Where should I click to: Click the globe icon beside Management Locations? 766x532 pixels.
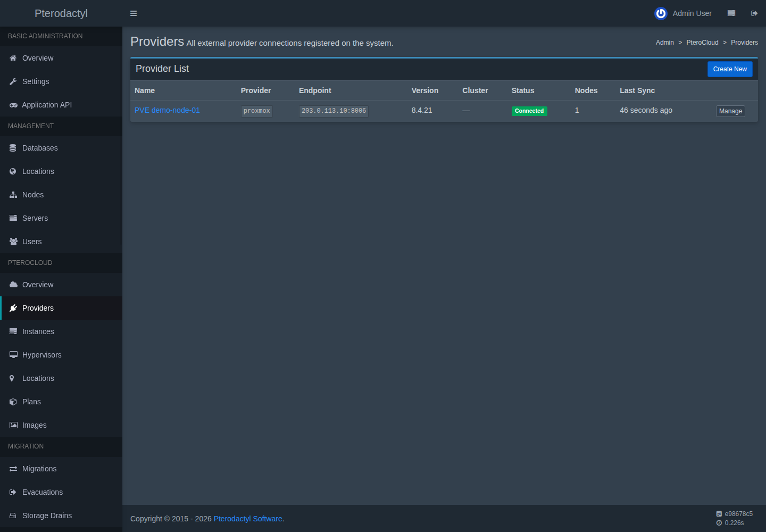pyautogui.click(x=13, y=171)
